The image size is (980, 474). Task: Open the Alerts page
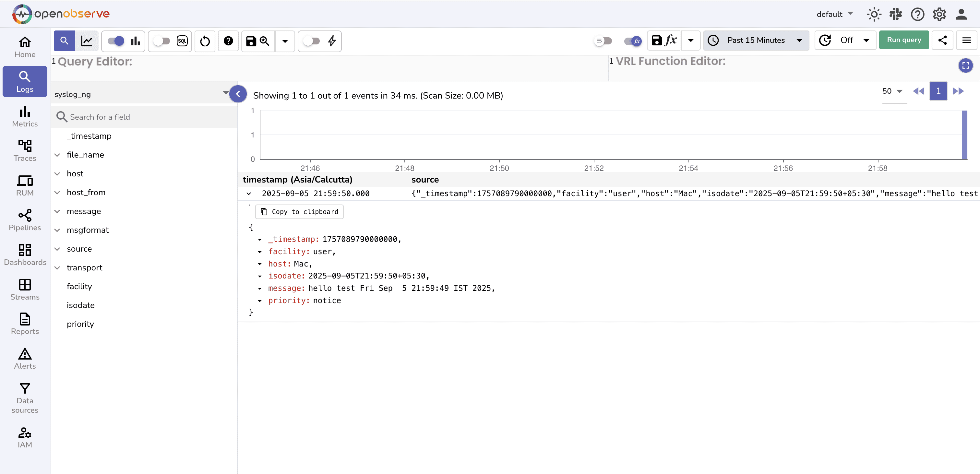tap(25, 359)
